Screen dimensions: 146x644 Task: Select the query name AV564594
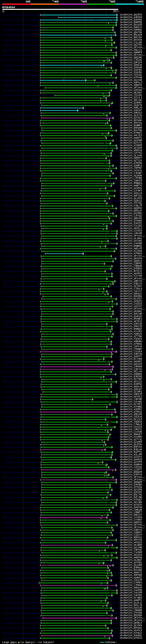[x=8, y=7]
